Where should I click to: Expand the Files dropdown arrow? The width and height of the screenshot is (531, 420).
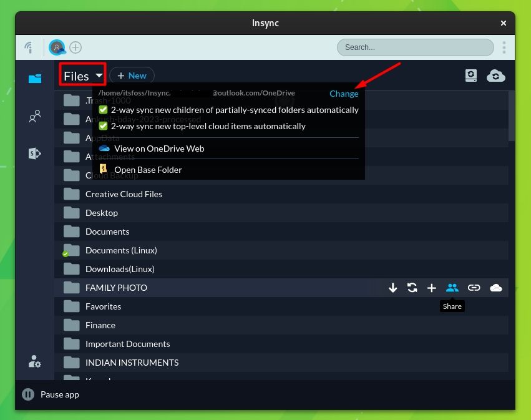99,75
